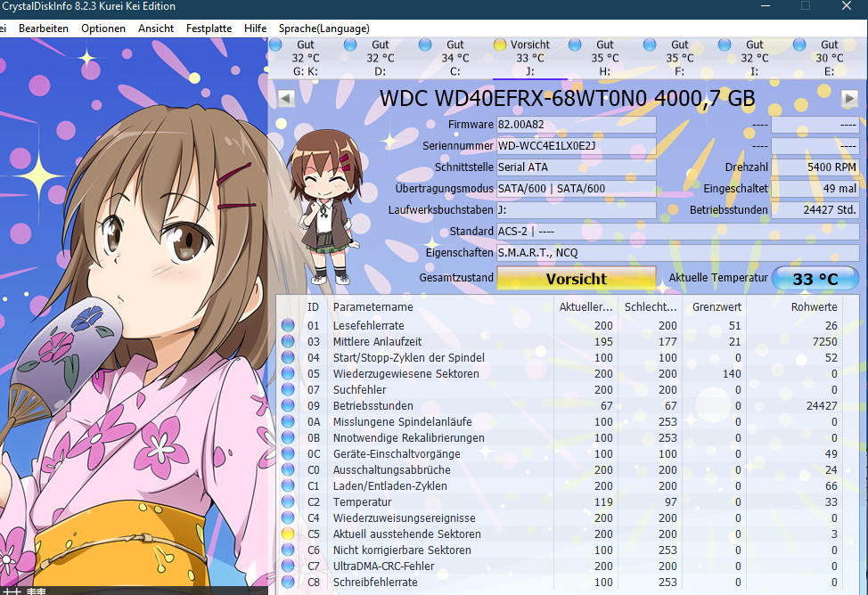Screen dimensions: 868x595
Task: Click Grenzwert 140 in Wiederzugewiesene Sektoren row
Action: click(x=732, y=373)
